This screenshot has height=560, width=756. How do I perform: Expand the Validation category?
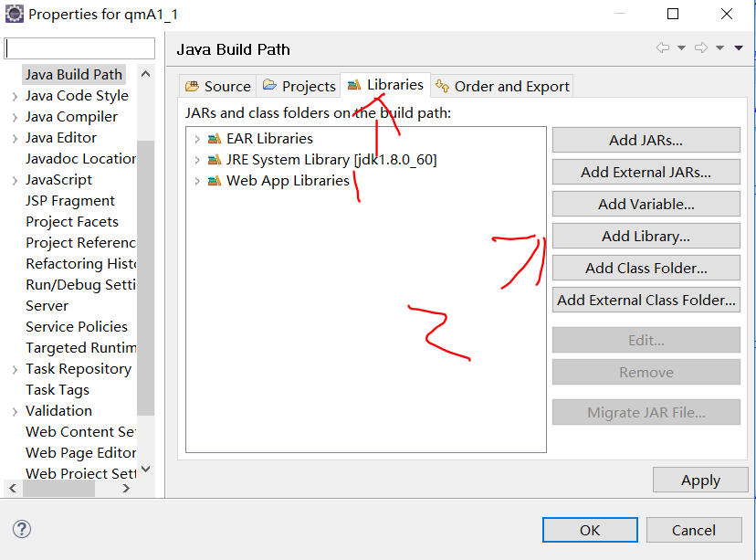[x=15, y=411]
